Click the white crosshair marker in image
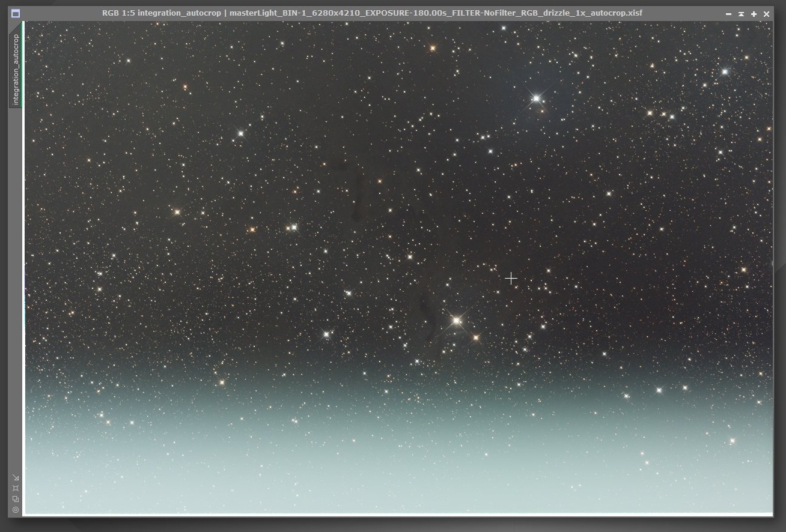Viewport: 786px width, 532px height. click(x=511, y=279)
